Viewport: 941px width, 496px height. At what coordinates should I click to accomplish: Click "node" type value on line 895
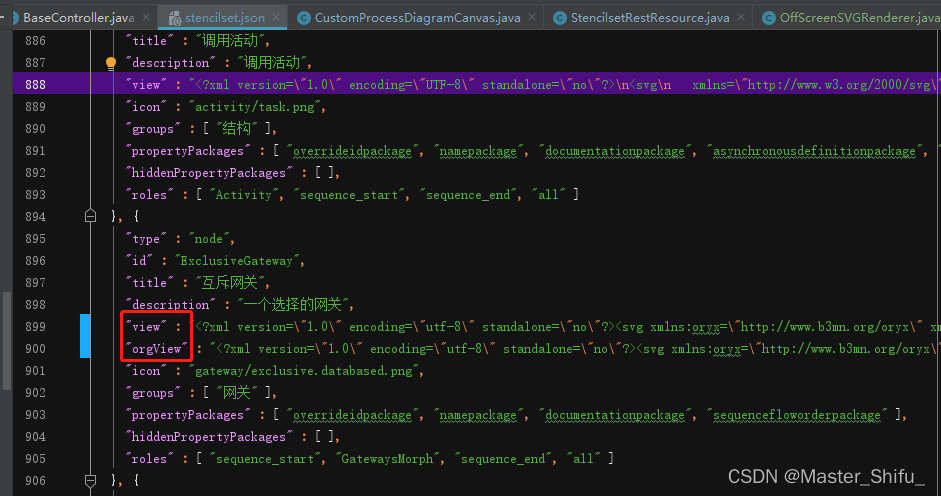pos(209,239)
